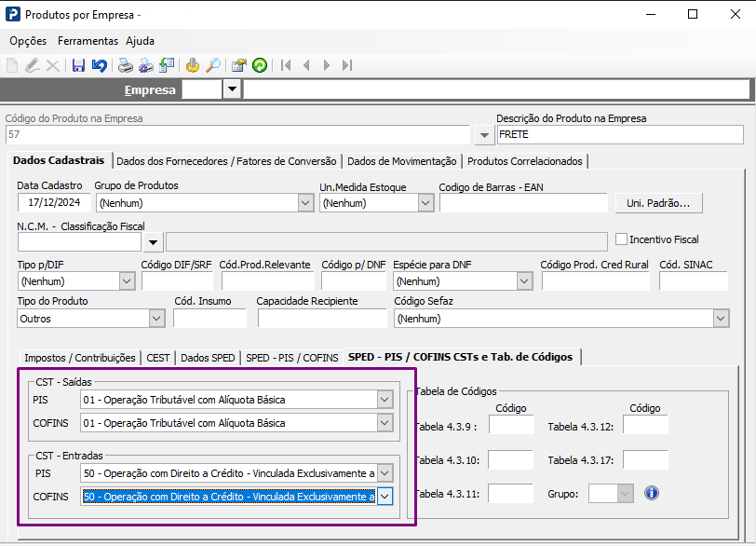Print using the printer icon

click(126, 65)
